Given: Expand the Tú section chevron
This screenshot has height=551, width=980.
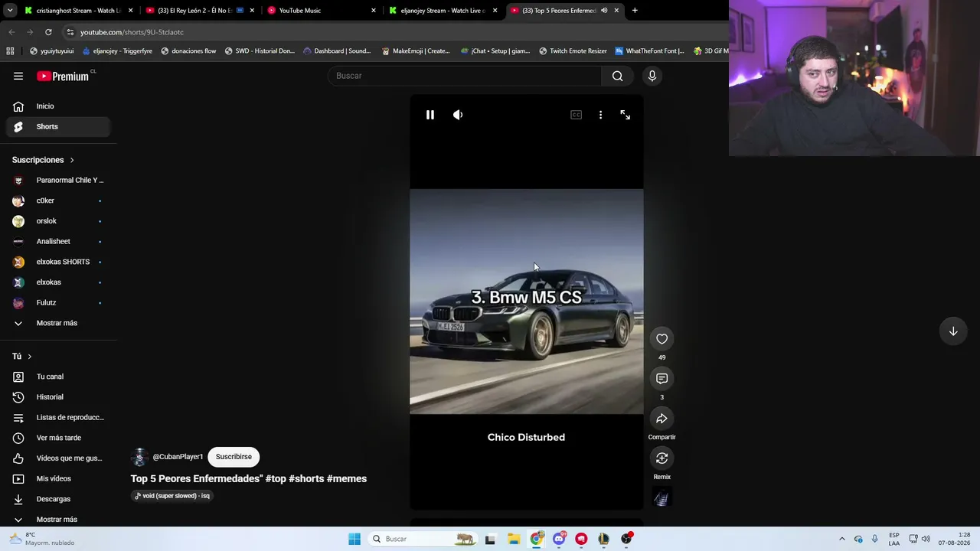Looking at the screenshot, I should [x=30, y=357].
